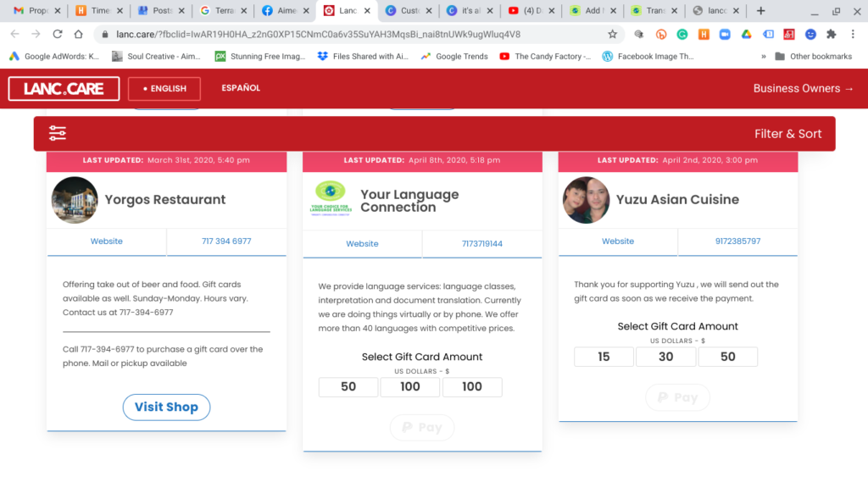Click the Yorgos Restaurant title
This screenshot has width=868, height=488.
[165, 200]
